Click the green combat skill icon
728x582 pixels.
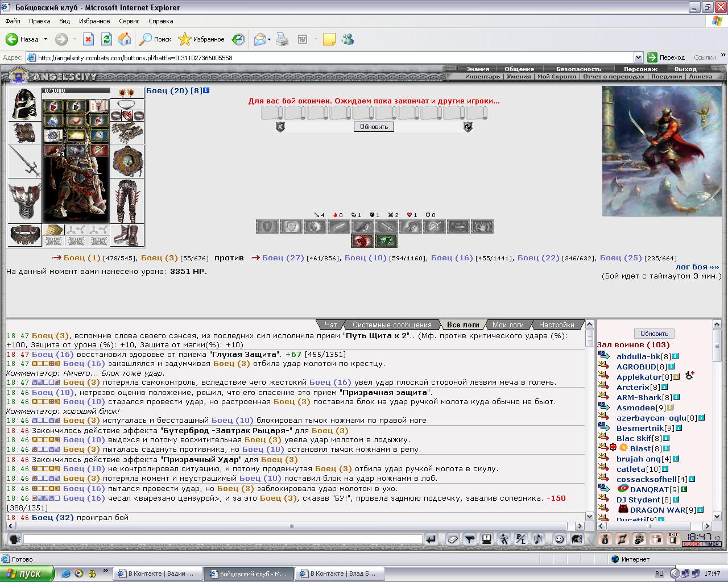coord(386,241)
